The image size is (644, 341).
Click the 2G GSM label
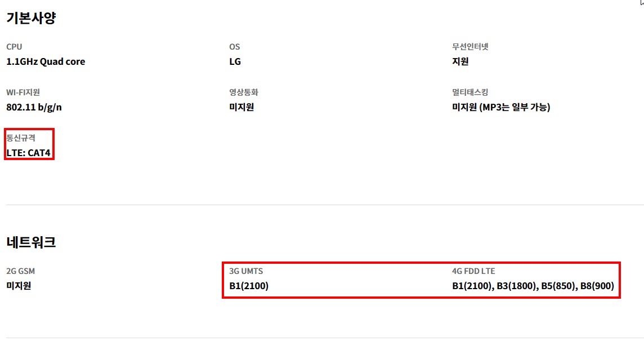(x=20, y=271)
